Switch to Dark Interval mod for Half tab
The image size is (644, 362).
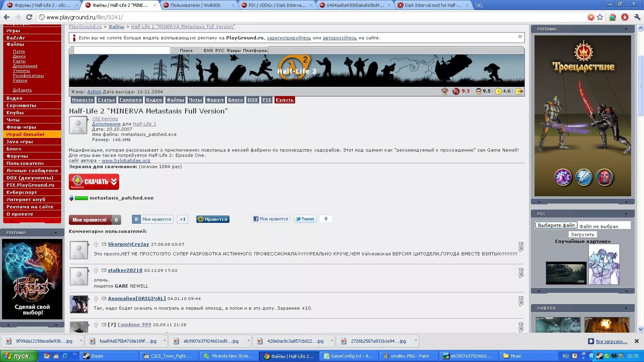pyautogui.click(x=433, y=5)
